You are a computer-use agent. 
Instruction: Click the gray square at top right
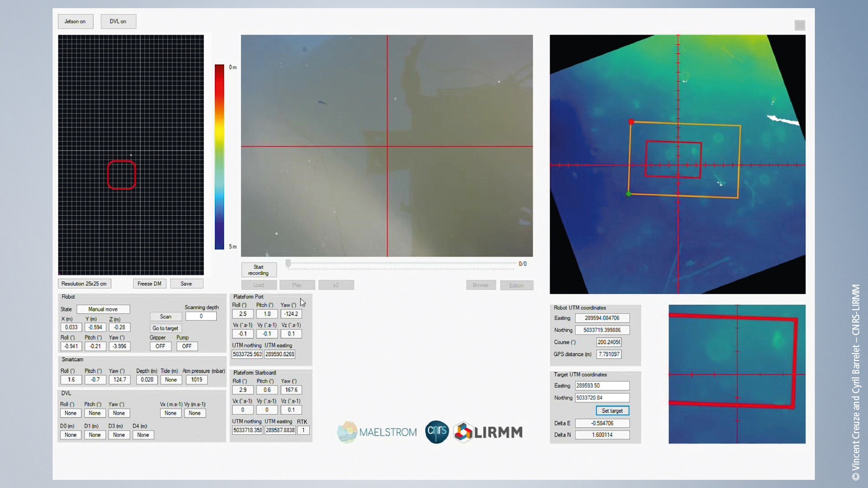click(800, 25)
